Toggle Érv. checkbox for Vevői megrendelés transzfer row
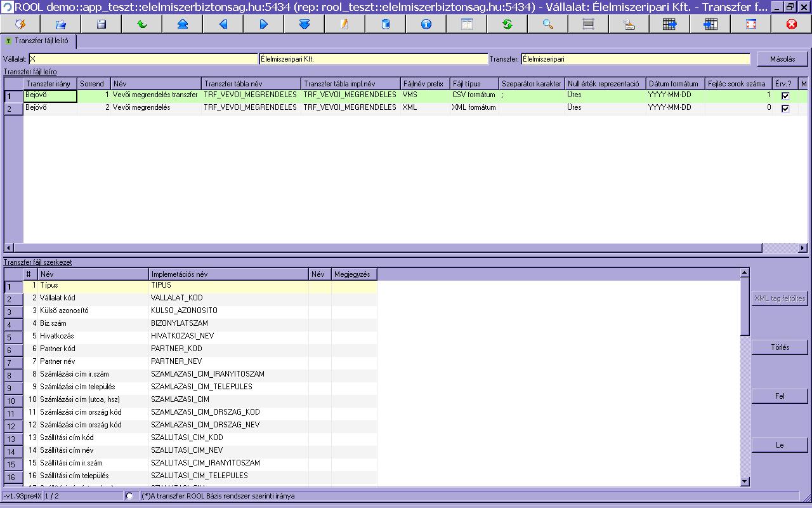 (x=785, y=96)
